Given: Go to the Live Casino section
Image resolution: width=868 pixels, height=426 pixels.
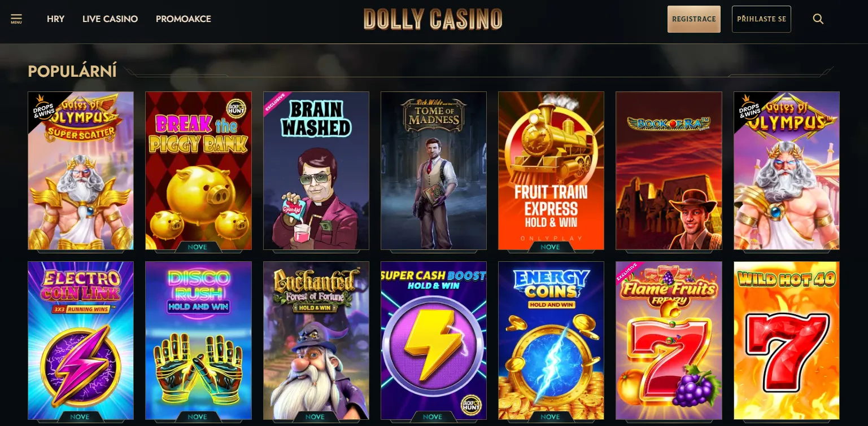Looking at the screenshot, I should coord(110,19).
